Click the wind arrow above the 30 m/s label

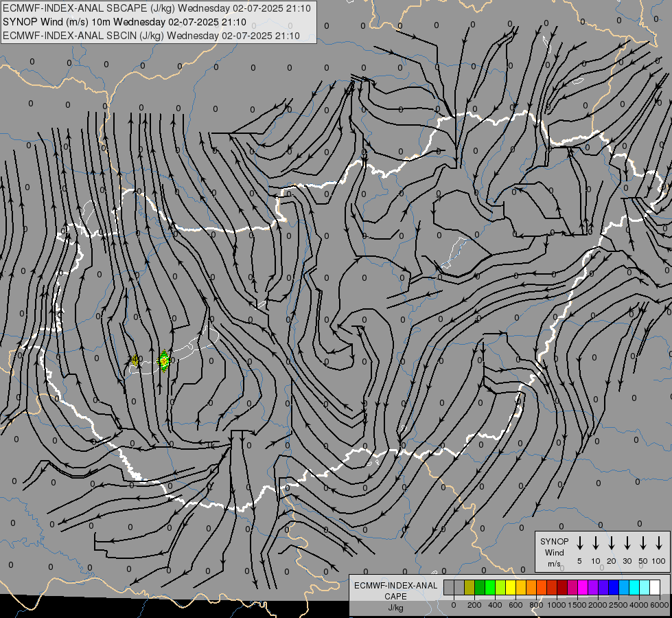pyautogui.click(x=627, y=543)
